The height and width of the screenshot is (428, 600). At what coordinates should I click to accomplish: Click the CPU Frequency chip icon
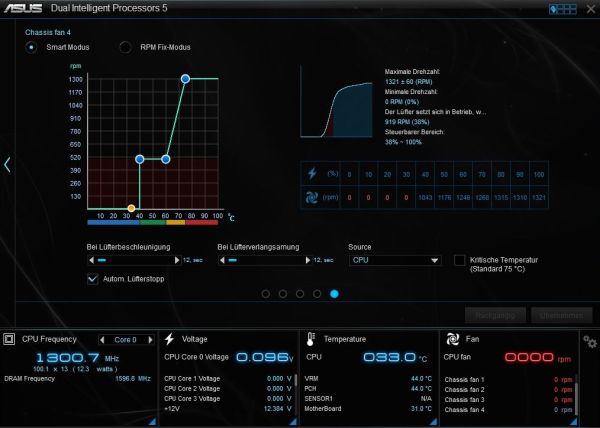point(9,339)
